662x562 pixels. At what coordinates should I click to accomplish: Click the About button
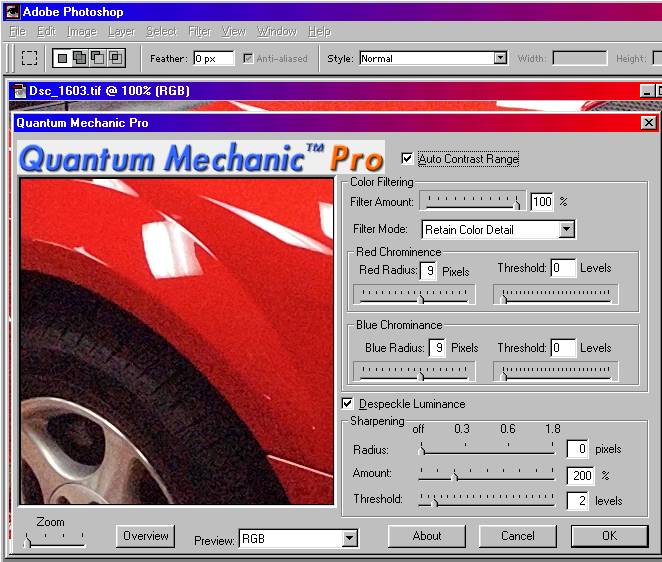click(x=427, y=536)
